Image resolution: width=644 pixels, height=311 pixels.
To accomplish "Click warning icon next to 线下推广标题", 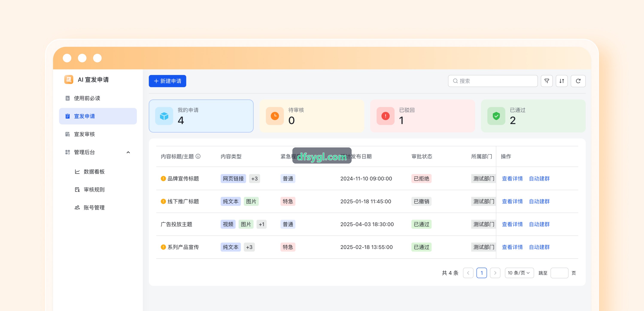I will pyautogui.click(x=163, y=201).
